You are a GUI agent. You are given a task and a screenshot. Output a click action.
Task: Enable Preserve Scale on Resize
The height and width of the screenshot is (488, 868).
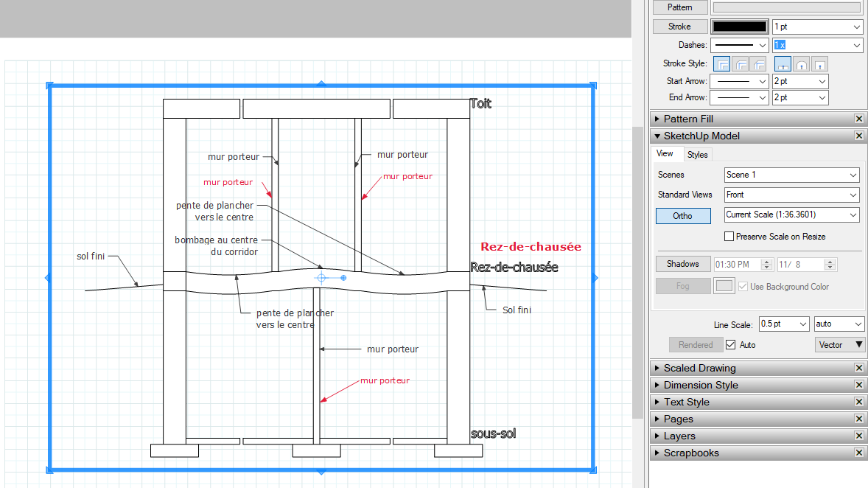pyautogui.click(x=729, y=234)
